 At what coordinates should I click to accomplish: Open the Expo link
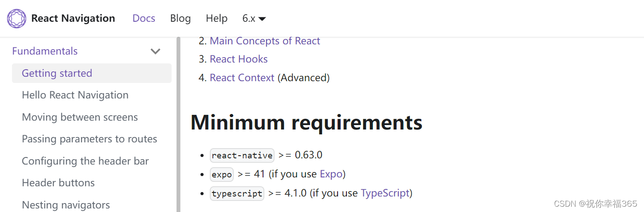click(x=331, y=174)
